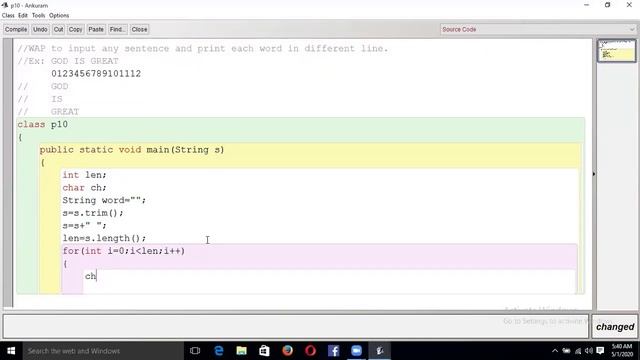Click the collapse arrow beside the minimap panel
The height and width of the screenshot is (360, 640).
tap(594, 174)
